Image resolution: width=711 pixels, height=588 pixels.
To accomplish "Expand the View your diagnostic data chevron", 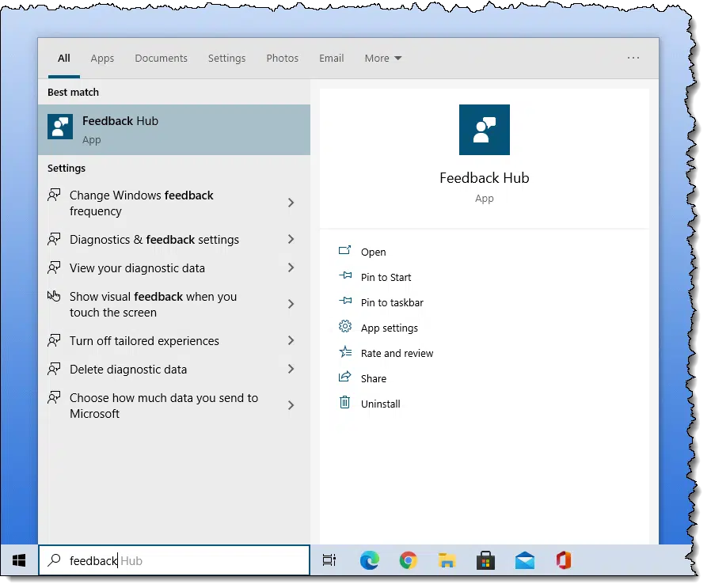I will click(291, 267).
